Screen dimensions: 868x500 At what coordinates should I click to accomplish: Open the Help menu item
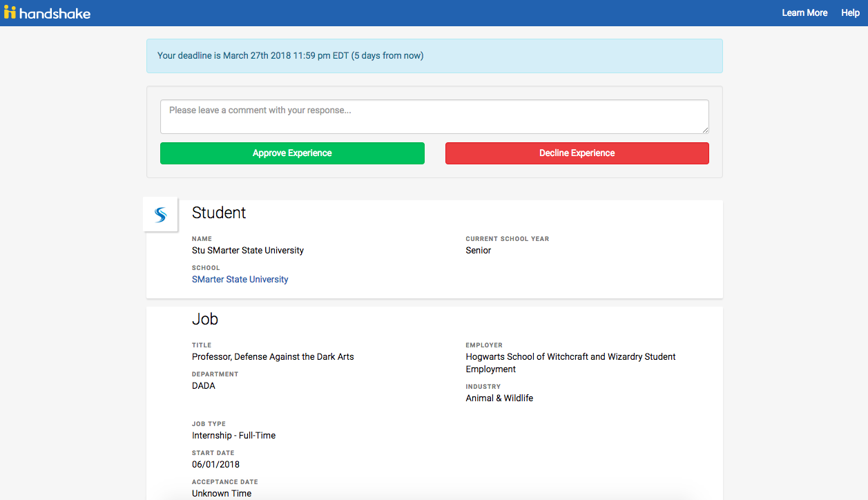(x=850, y=12)
